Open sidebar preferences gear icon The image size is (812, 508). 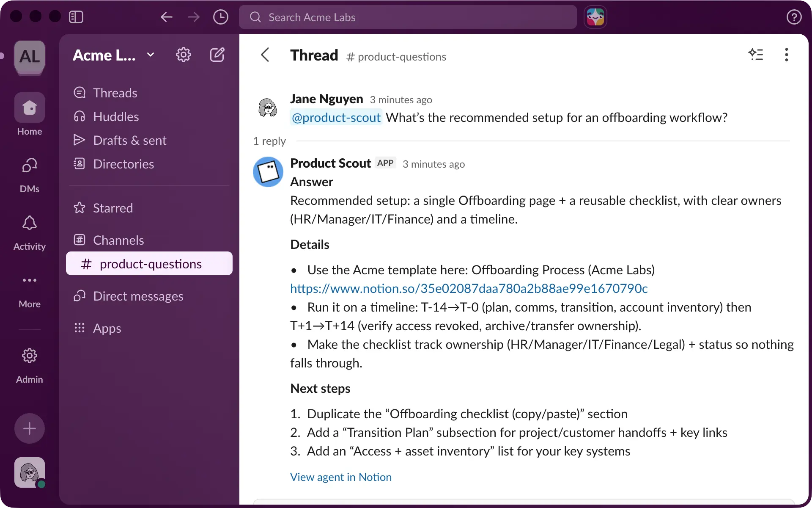[x=184, y=55]
